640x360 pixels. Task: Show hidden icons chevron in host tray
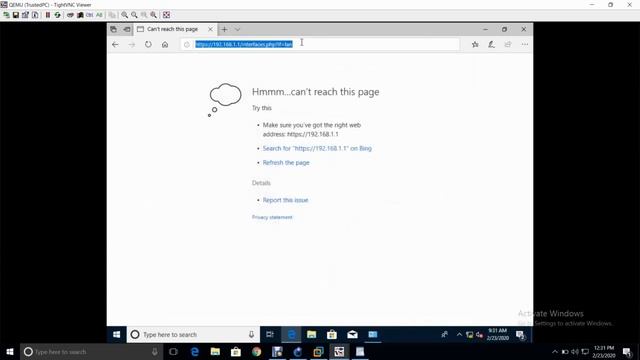(x=555, y=352)
